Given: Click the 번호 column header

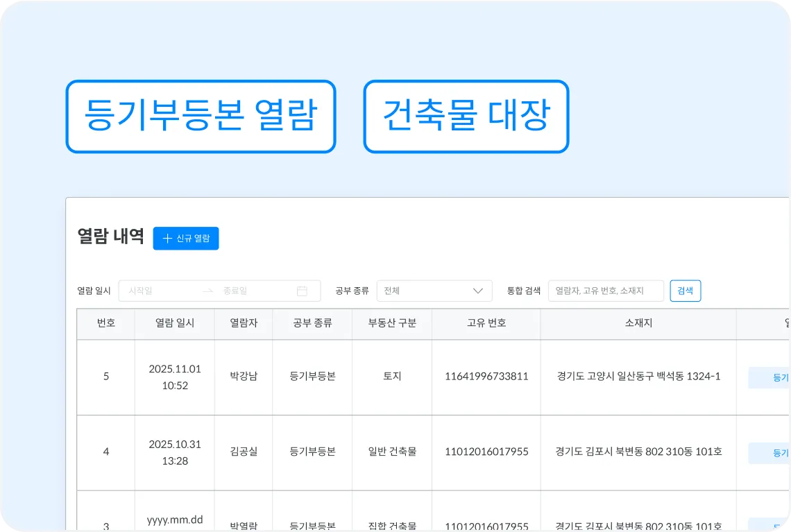Looking at the screenshot, I should click(x=105, y=324).
